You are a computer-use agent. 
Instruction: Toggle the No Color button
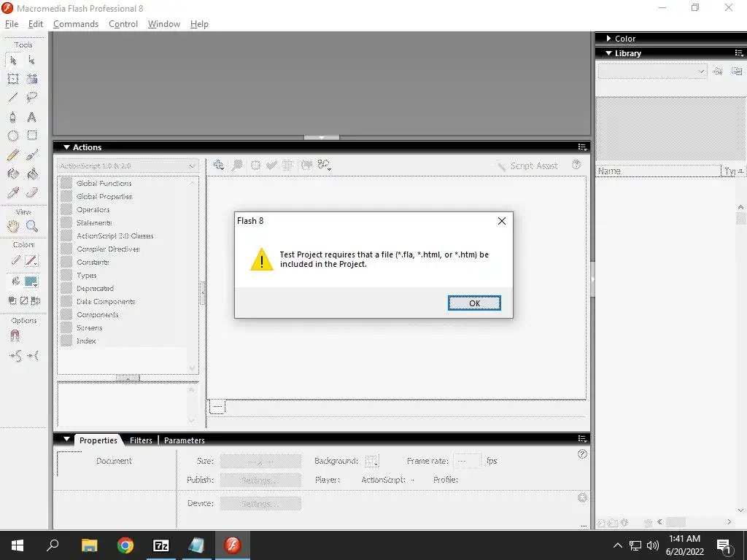(x=24, y=300)
